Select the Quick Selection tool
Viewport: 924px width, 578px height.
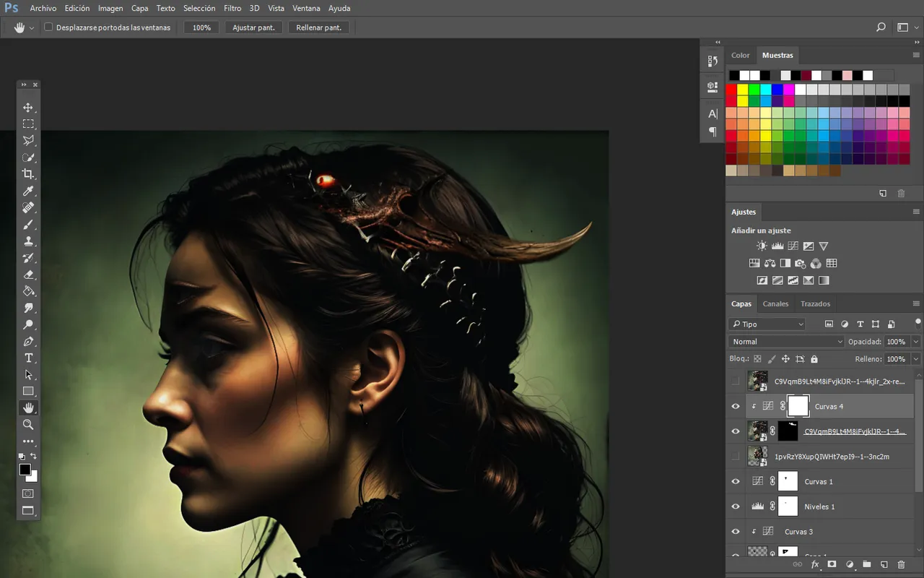tap(28, 158)
